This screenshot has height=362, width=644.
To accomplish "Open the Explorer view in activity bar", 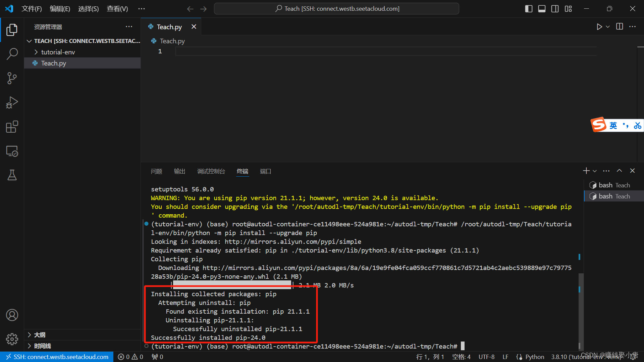I will point(12,30).
